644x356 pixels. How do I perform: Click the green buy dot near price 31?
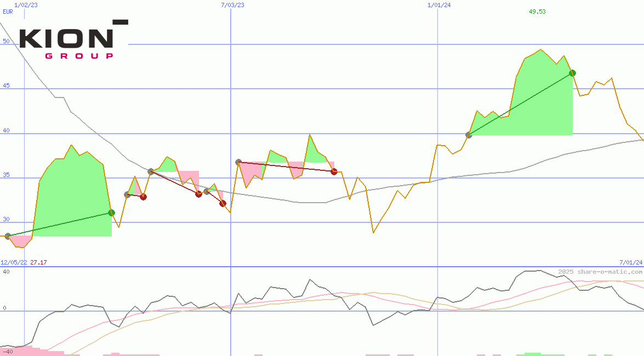112,213
